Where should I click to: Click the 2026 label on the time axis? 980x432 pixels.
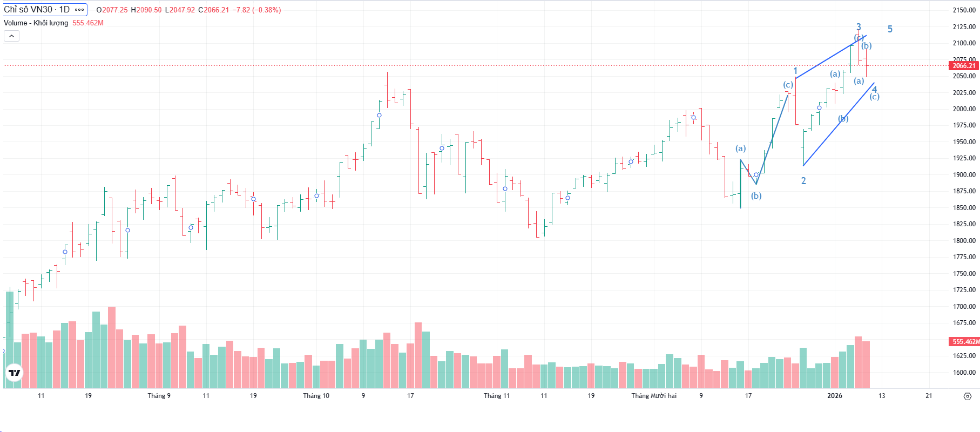(x=835, y=396)
